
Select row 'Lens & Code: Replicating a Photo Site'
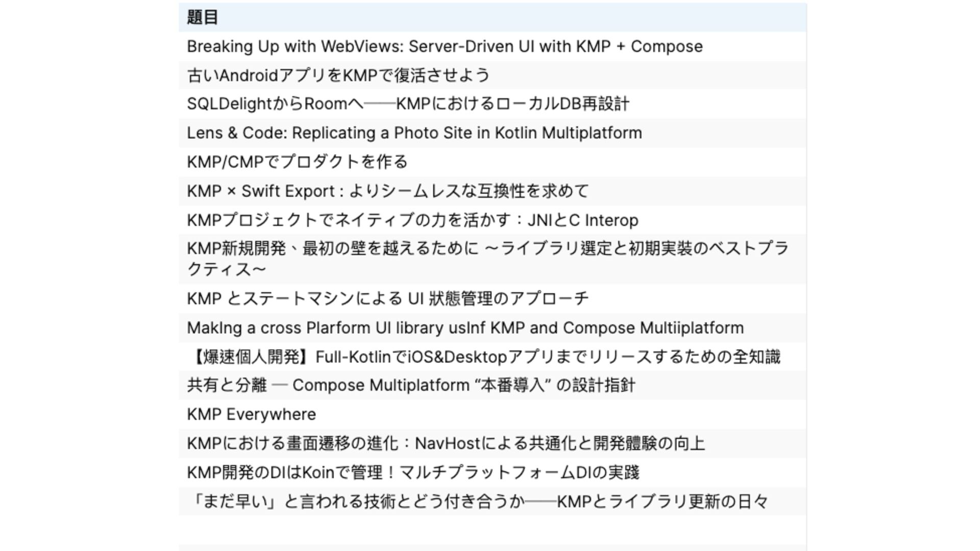[x=493, y=133]
